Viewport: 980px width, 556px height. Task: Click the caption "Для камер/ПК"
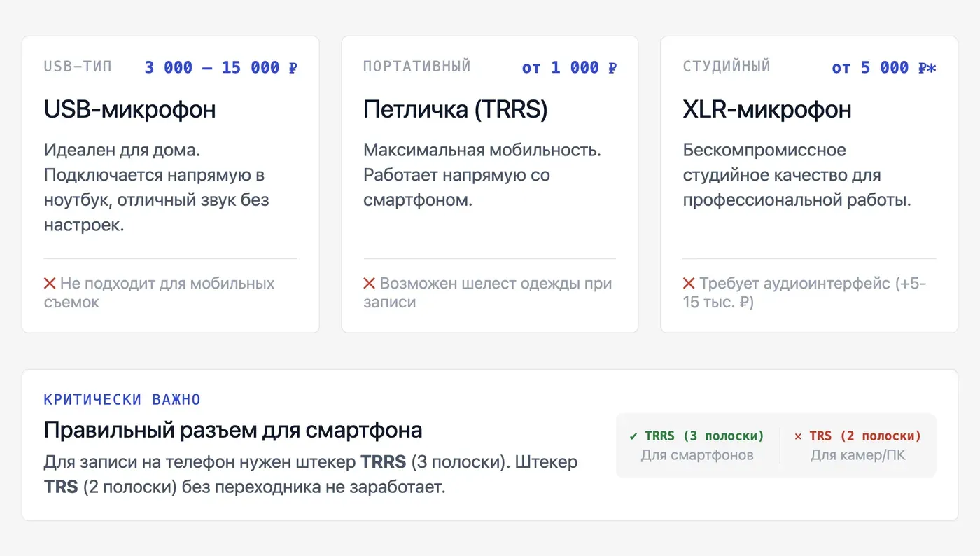pos(857,455)
